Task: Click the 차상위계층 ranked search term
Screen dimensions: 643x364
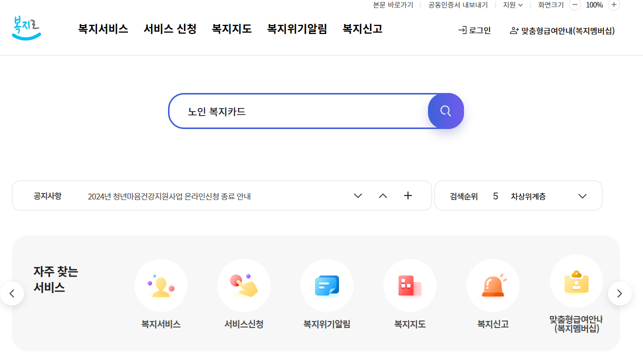Action: click(528, 196)
